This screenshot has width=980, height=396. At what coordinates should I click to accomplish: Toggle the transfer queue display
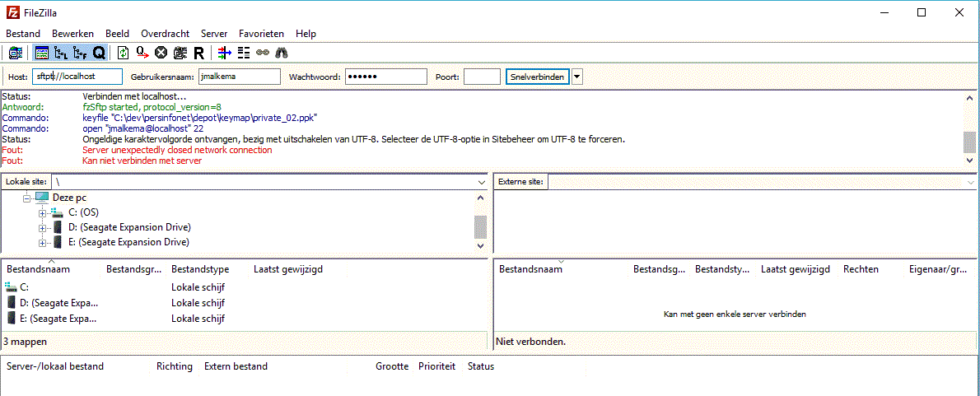pos(99,53)
